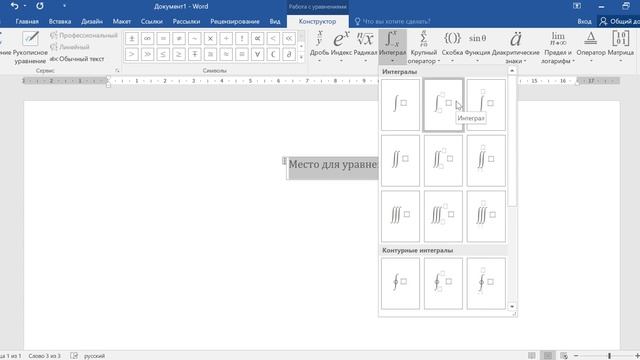The image size is (640, 360).
Task: Insert the proportional-to symbol
Action: pyautogui.click(x=257, y=39)
